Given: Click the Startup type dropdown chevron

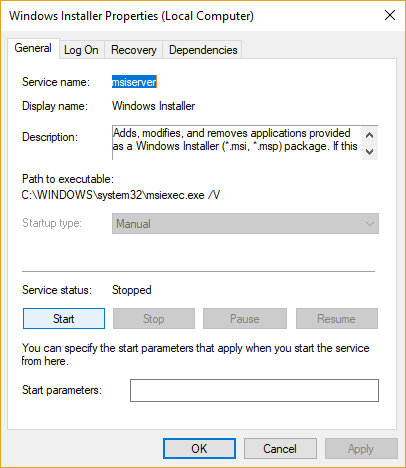Looking at the screenshot, I should pyautogui.click(x=369, y=224).
